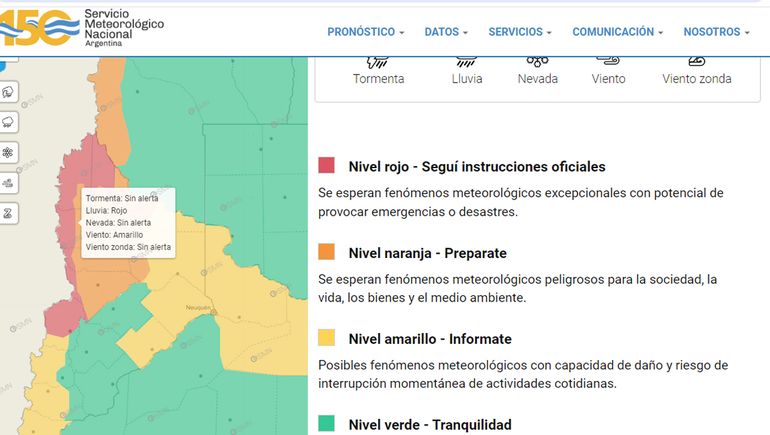Select the storm layer button on map sidebar

[8, 91]
